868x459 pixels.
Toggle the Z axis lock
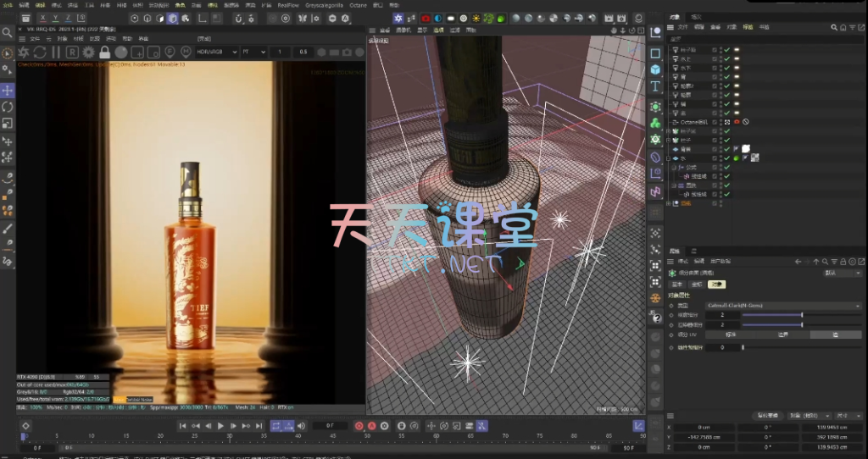68,18
